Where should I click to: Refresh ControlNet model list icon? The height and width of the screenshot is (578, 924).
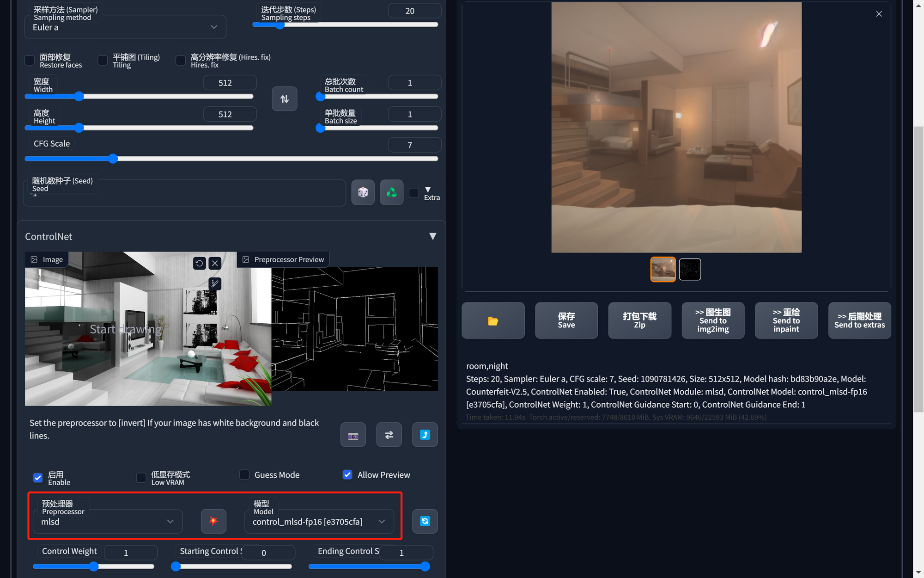point(425,521)
